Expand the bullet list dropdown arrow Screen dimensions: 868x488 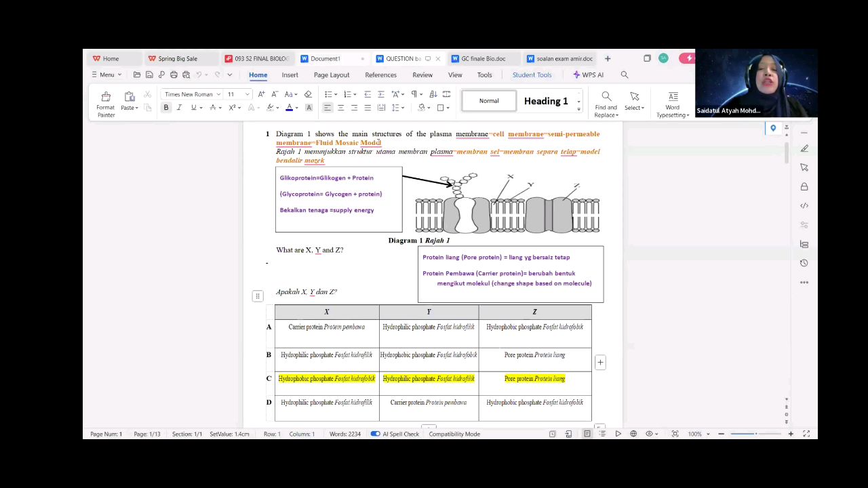[335, 94]
